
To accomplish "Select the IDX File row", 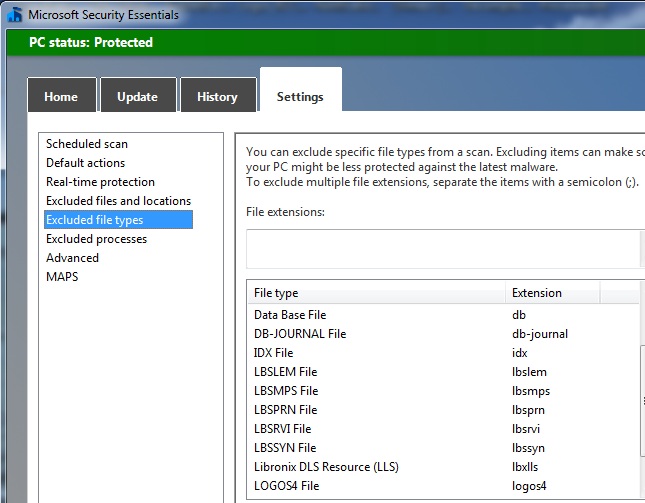I will [x=443, y=353].
